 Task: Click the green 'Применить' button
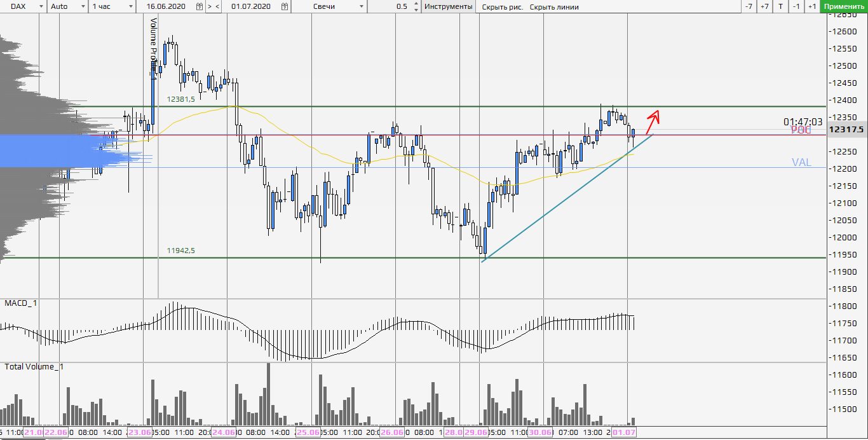pos(844,6)
